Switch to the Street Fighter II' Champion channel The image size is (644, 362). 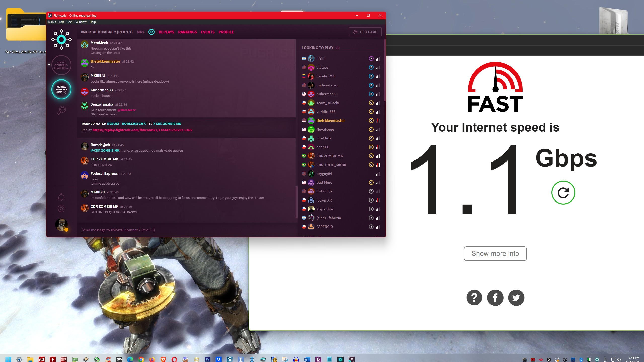pos(61,65)
